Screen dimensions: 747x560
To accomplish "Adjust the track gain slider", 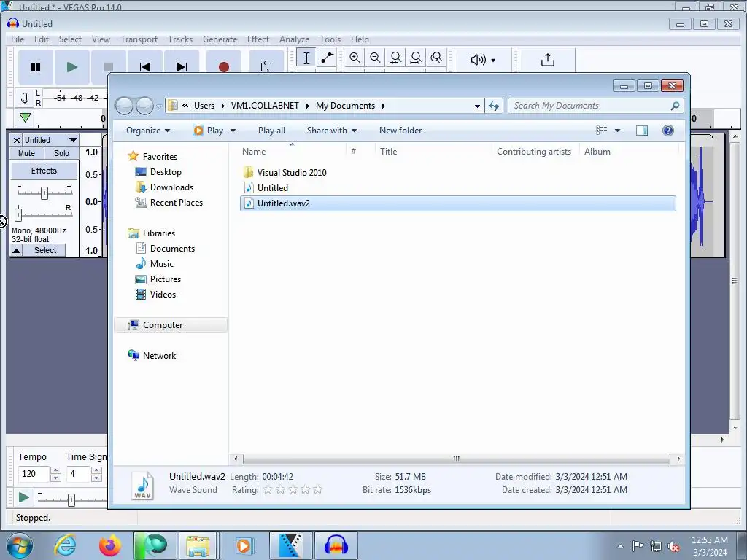I will click(44, 192).
